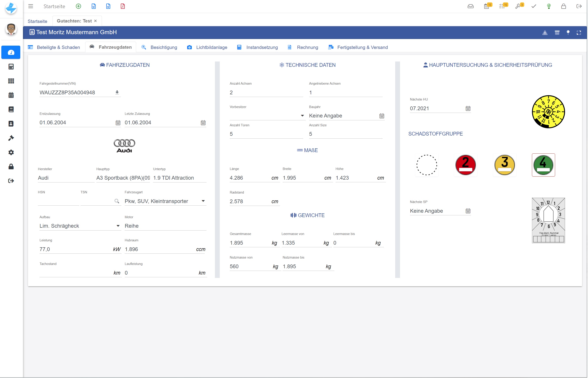This screenshot has width=588, height=378.
Task: Open calendar notifications with badge 15
Action: (x=488, y=6)
